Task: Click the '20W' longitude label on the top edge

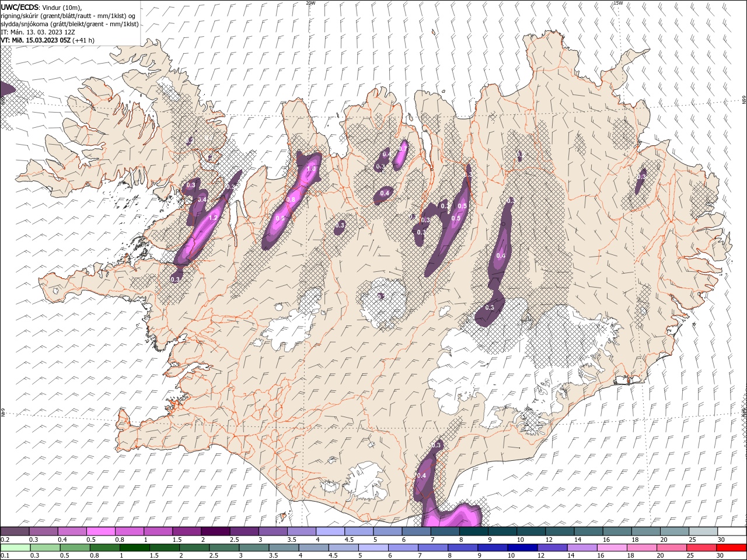Action: (x=310, y=3)
